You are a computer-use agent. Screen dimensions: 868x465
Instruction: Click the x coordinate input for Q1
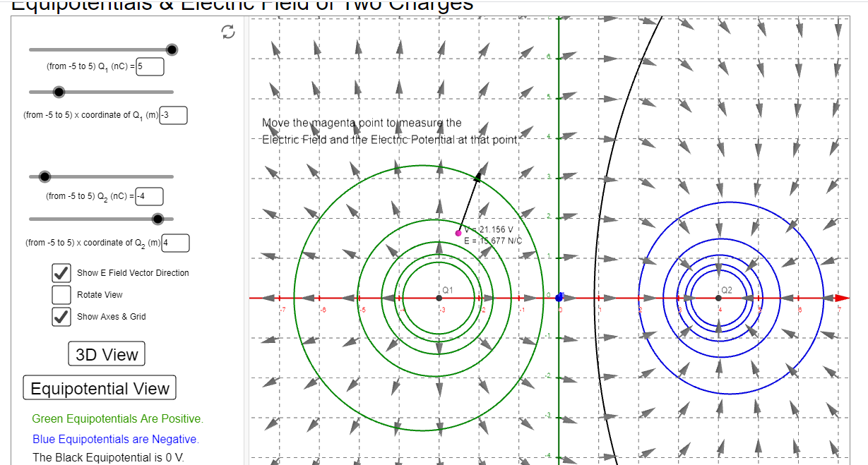pyautogui.click(x=174, y=115)
